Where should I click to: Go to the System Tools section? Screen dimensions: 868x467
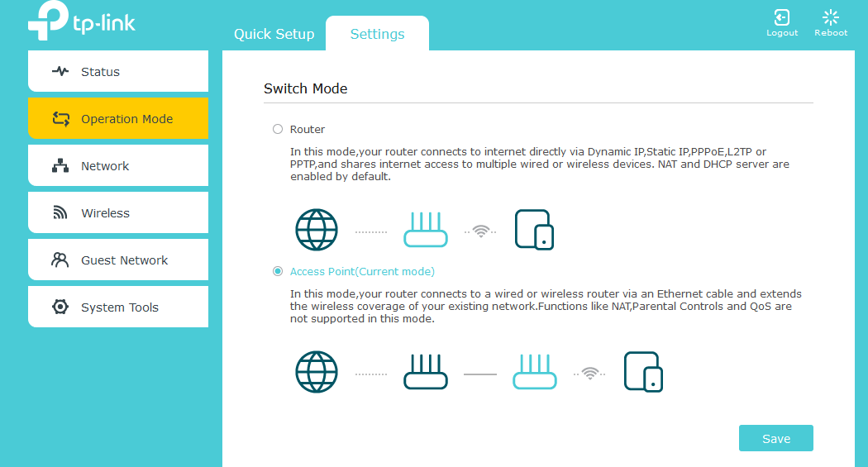[118, 307]
